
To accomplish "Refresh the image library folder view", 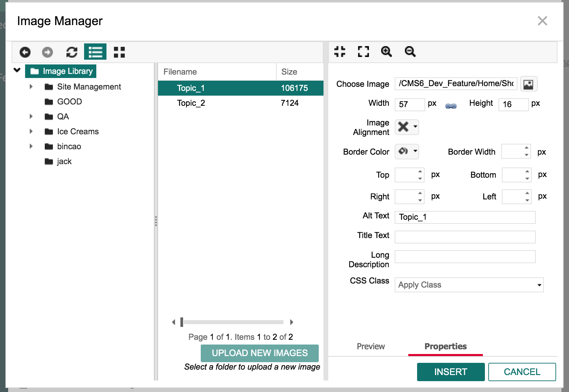I will coord(71,52).
